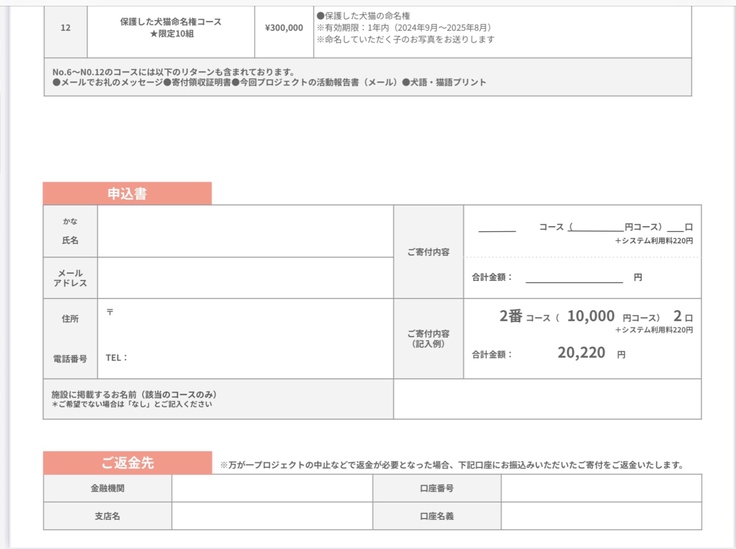Click the blank course number line before コース

(496, 229)
